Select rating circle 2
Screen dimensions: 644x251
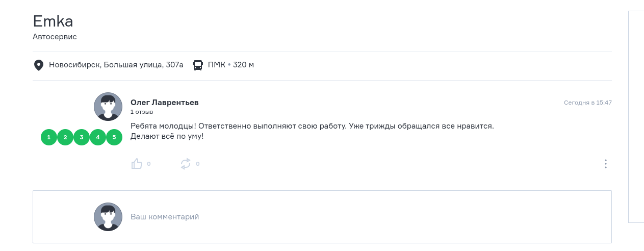tap(65, 137)
